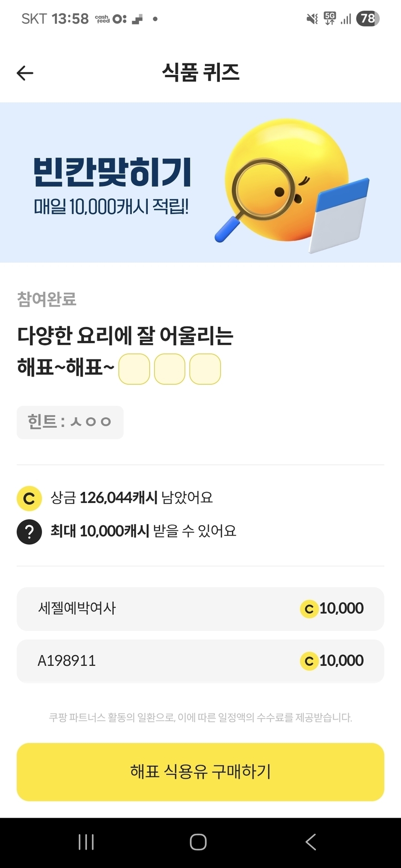Tap the 힌트 ㅅㅇㅇ hint chip
The height and width of the screenshot is (868, 401).
[70, 422]
